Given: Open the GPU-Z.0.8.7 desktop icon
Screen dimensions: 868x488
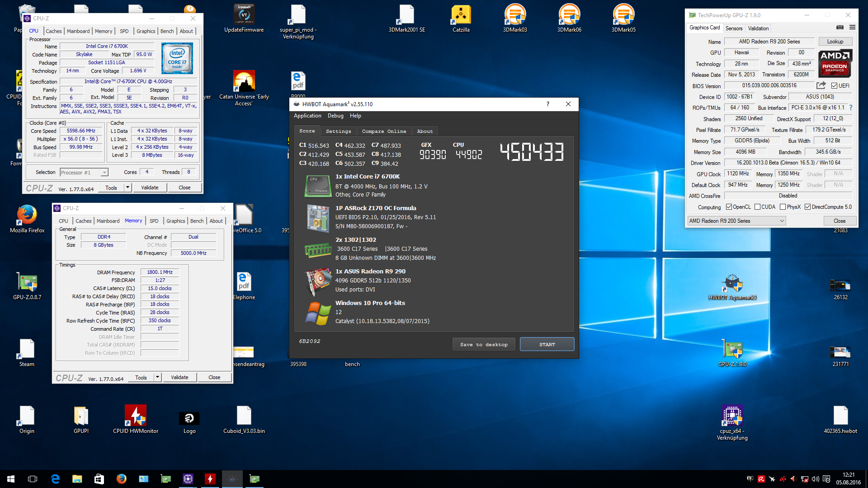Looking at the screenshot, I should (27, 286).
